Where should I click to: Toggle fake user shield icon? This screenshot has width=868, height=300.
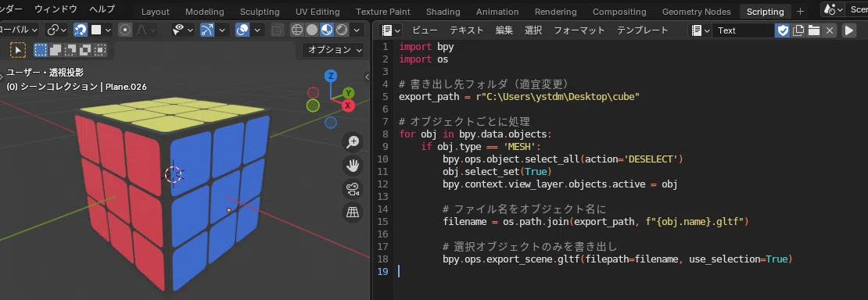pos(782,30)
